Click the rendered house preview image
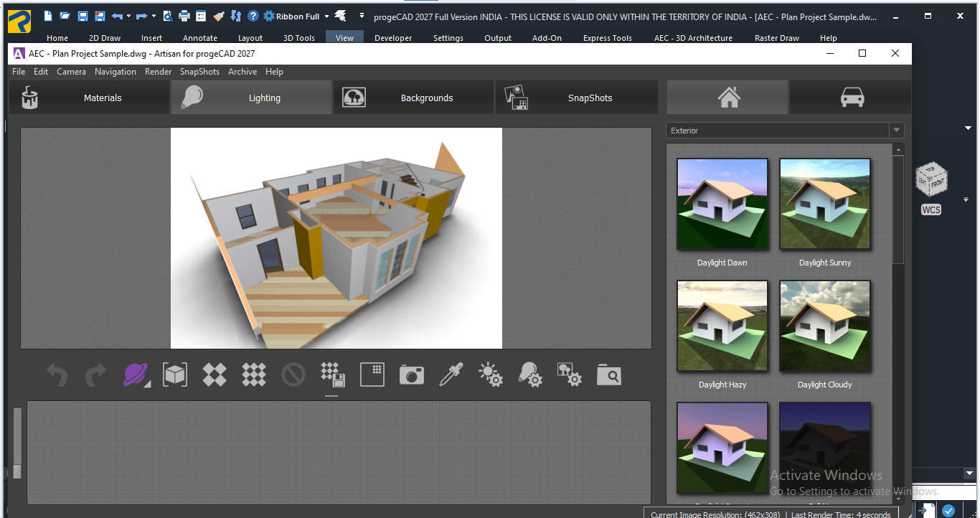 336,238
